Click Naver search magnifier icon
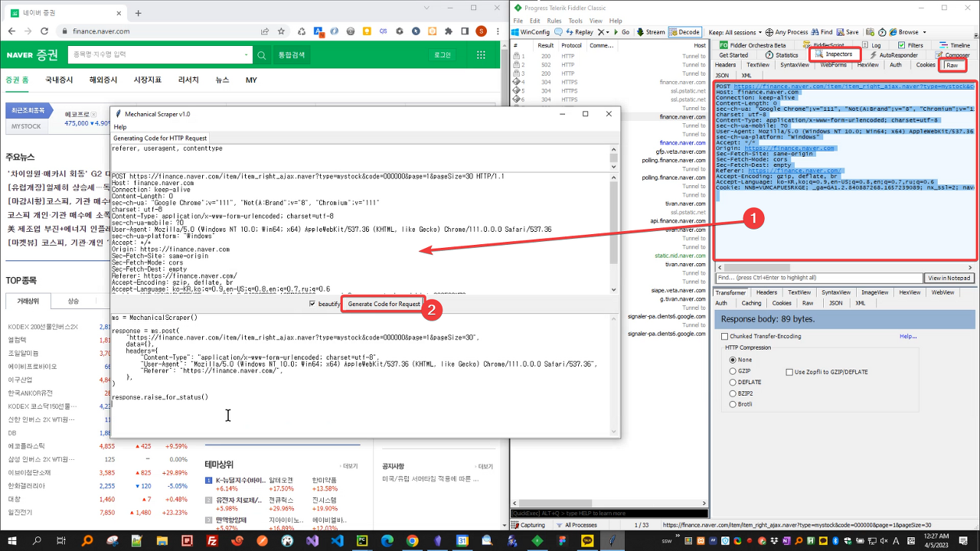This screenshot has height=551, width=980. click(x=262, y=55)
